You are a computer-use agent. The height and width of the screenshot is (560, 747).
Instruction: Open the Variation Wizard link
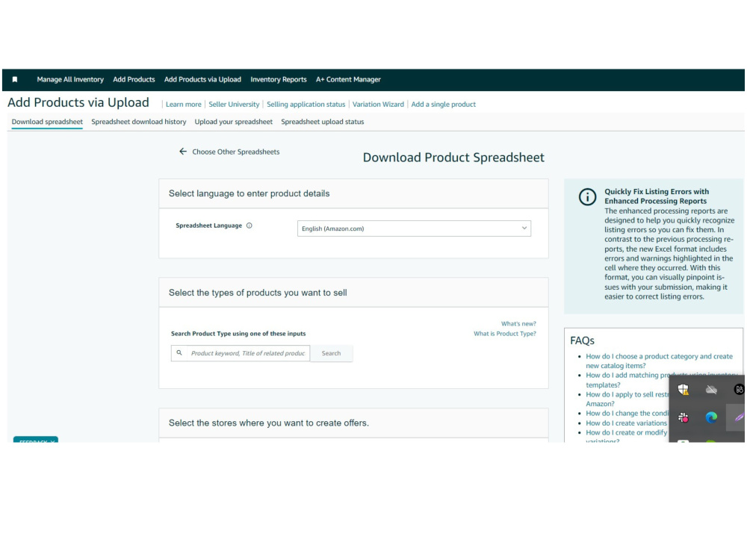[378, 105]
